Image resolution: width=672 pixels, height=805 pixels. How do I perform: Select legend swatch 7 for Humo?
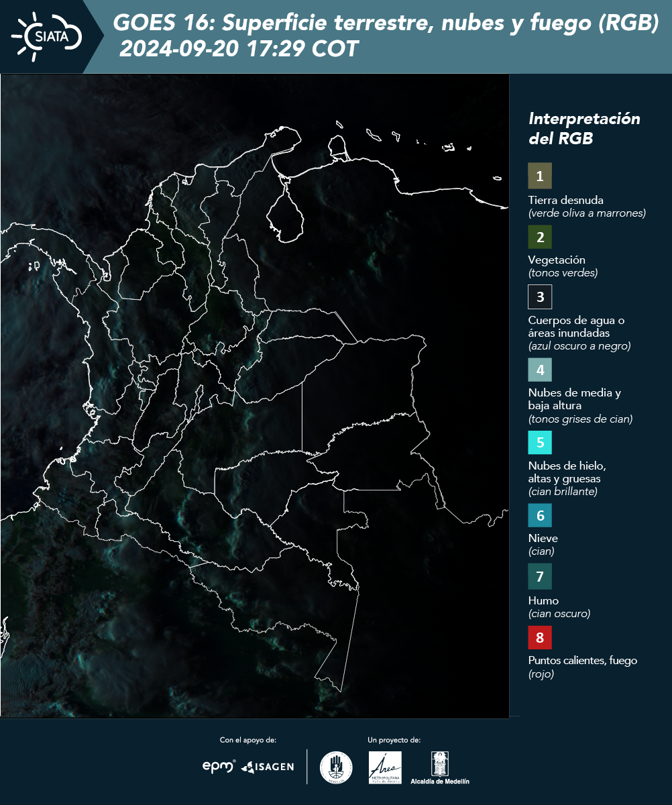(x=540, y=576)
